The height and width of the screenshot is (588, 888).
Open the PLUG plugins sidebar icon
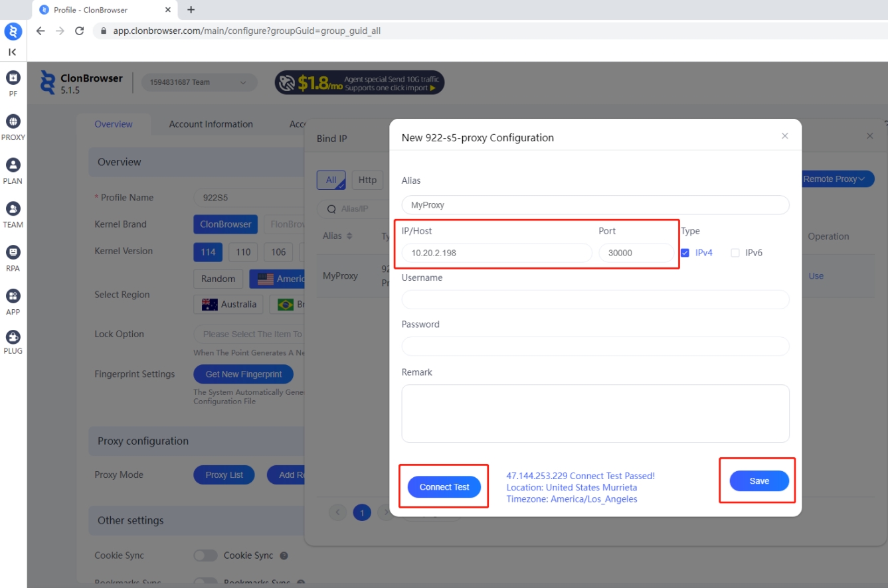[13, 338]
